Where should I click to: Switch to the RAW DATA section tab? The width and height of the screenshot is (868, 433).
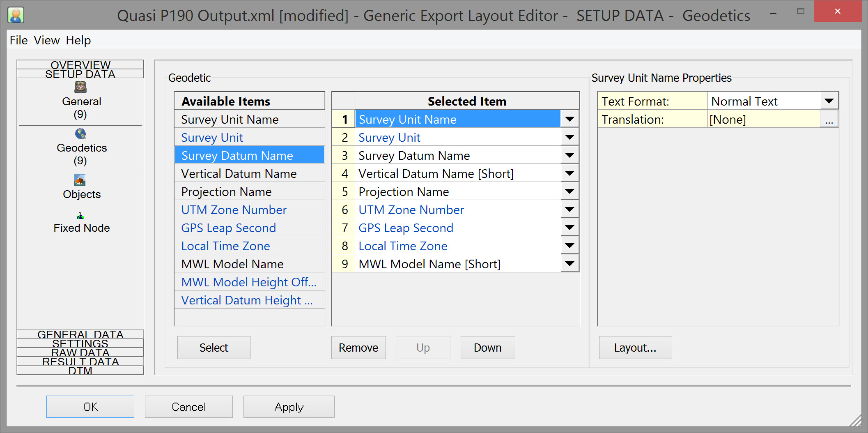[80, 352]
